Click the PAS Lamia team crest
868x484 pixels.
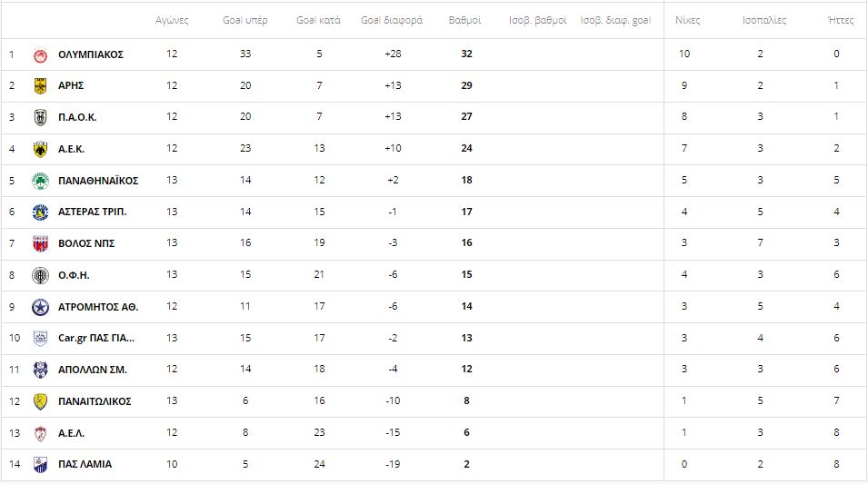pyautogui.click(x=40, y=465)
